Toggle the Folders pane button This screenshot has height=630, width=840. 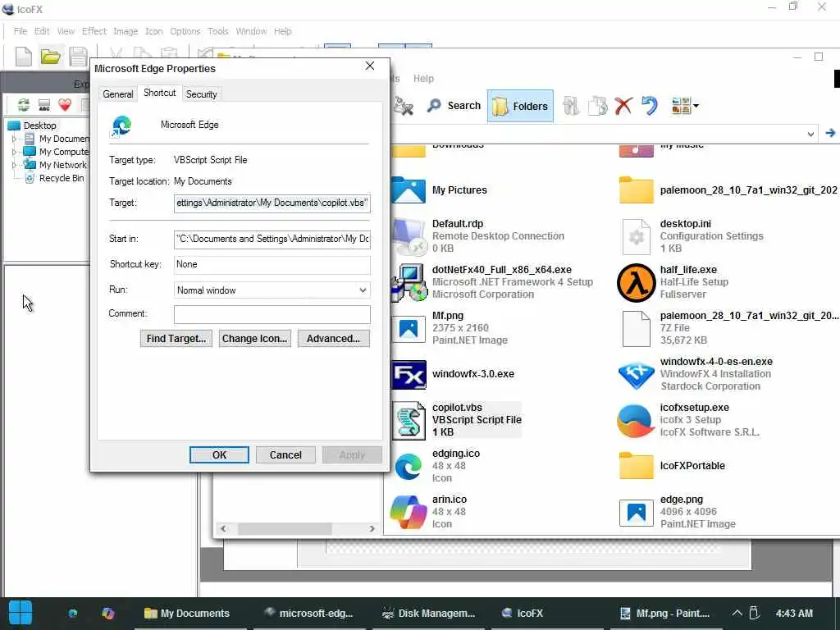click(520, 106)
